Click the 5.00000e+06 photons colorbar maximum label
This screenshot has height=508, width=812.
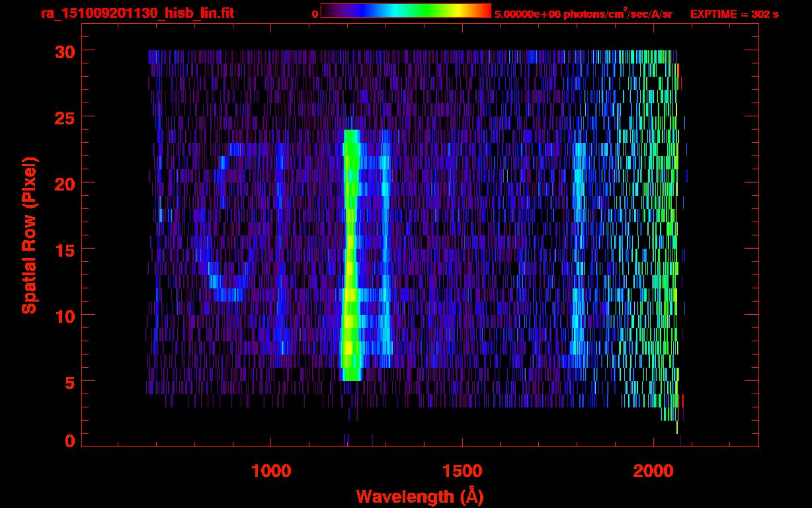pos(583,14)
